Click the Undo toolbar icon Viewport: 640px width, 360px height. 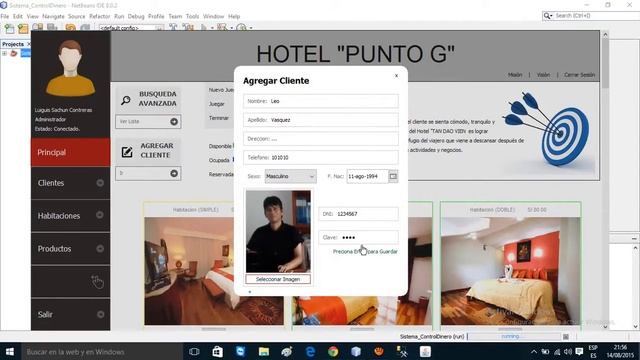click(x=71, y=28)
